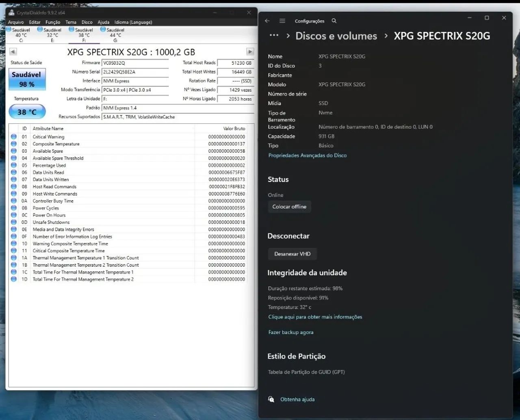Select 'Critical Composite Temperature Time' row
Image resolution: width=520 pixels, height=420 pixels.
coord(128,251)
